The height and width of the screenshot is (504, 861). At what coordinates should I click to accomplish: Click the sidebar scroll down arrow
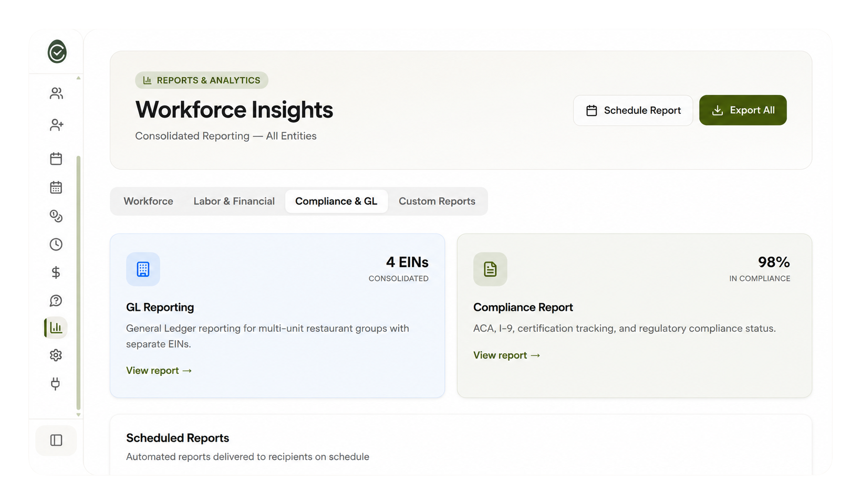[78, 415]
